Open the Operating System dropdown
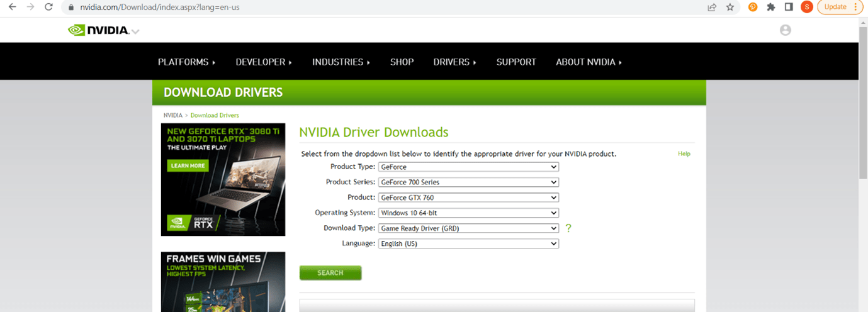868x312 pixels. (x=468, y=213)
